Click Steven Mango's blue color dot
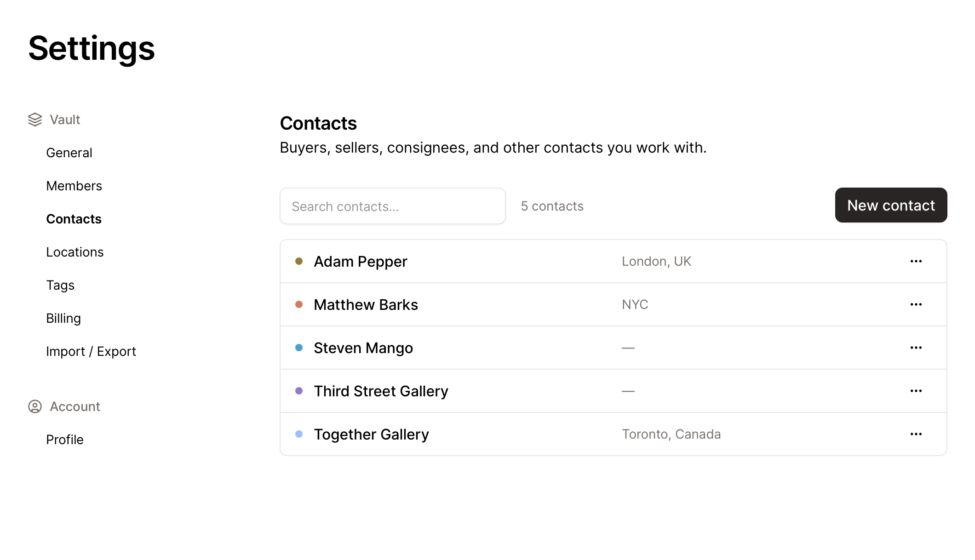975x560 pixels. [x=299, y=348]
